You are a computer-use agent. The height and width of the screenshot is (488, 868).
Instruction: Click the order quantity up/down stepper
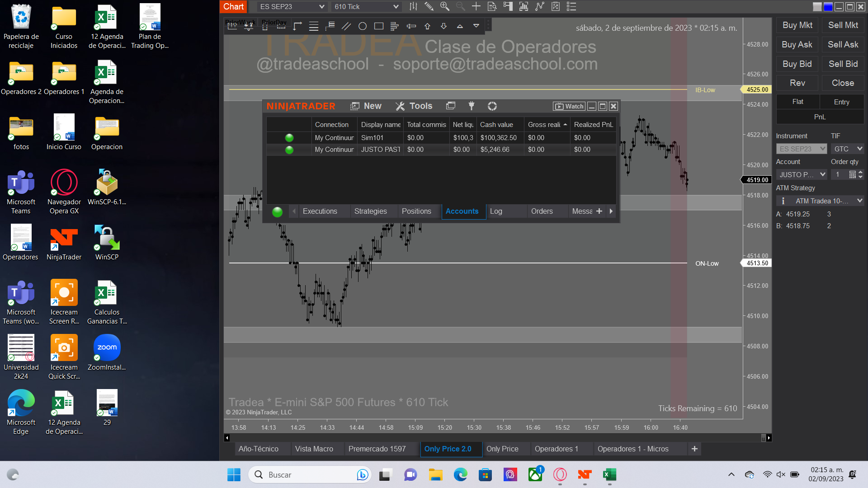[861, 174]
